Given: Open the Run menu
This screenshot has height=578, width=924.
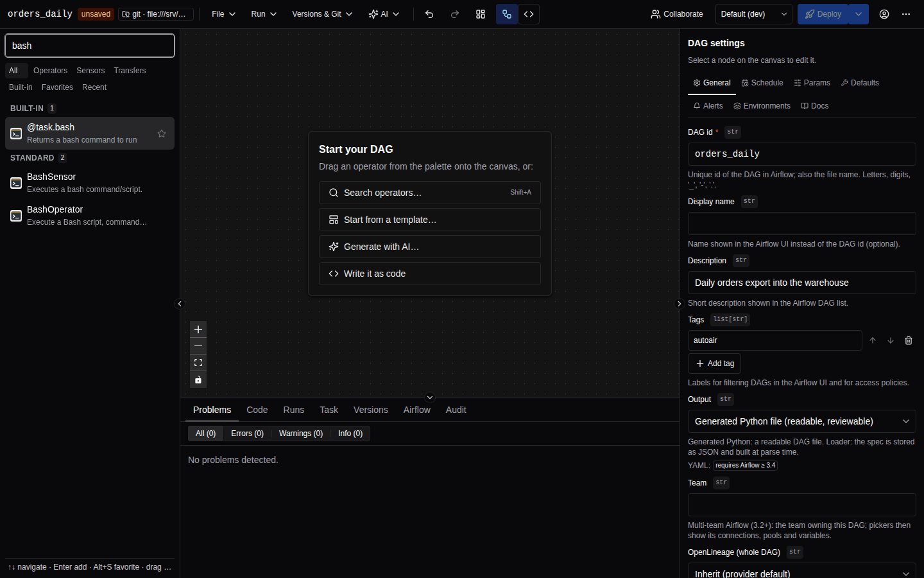Looking at the screenshot, I should pyautogui.click(x=264, y=14).
